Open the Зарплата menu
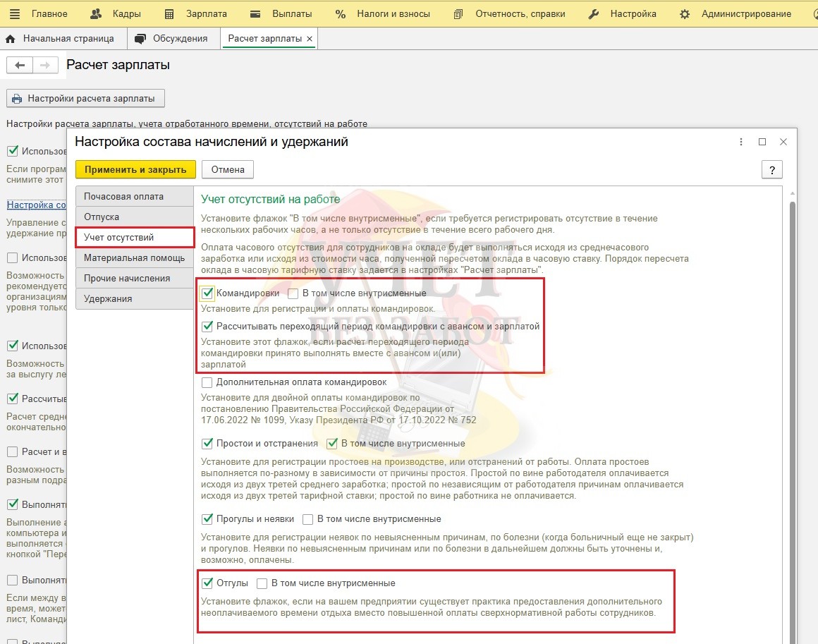 [x=196, y=13]
